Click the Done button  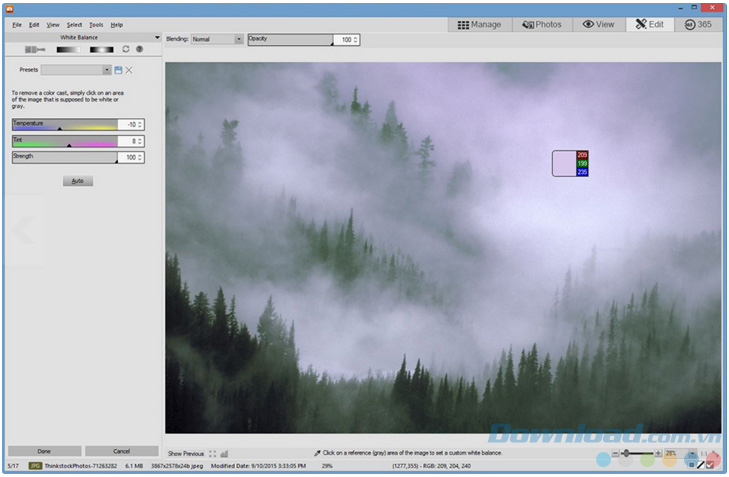(x=44, y=451)
